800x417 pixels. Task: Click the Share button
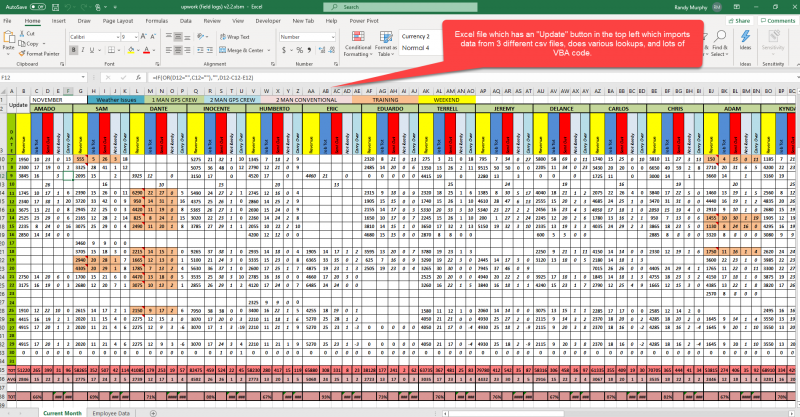[x=738, y=20]
